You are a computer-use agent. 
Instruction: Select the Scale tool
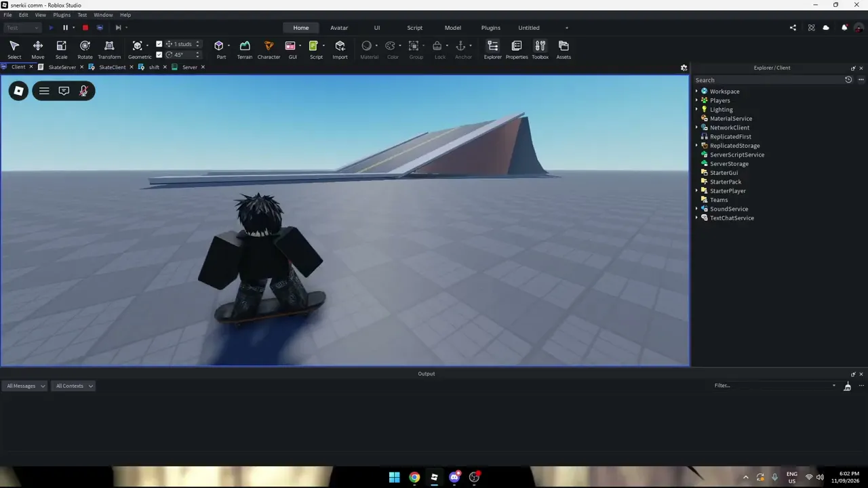61,49
